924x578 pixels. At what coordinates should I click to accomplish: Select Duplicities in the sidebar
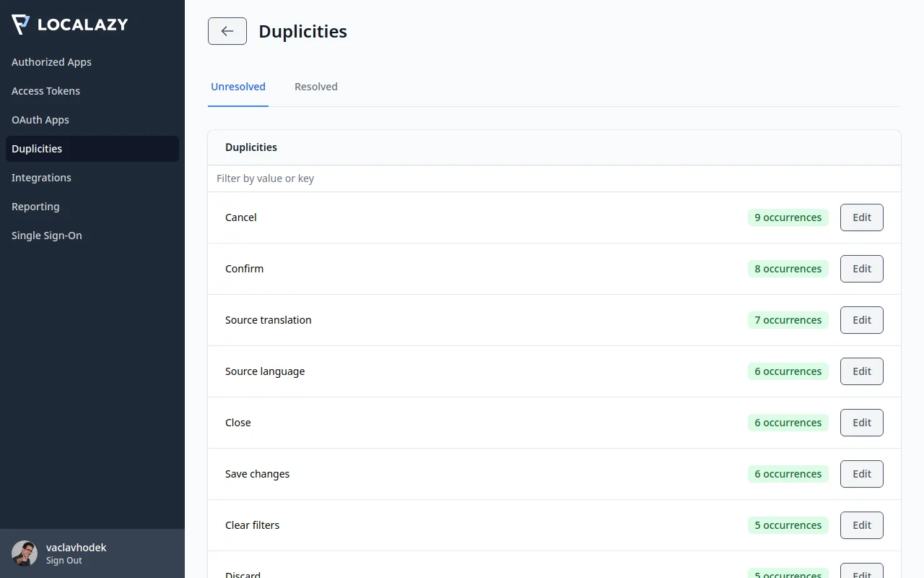click(37, 149)
